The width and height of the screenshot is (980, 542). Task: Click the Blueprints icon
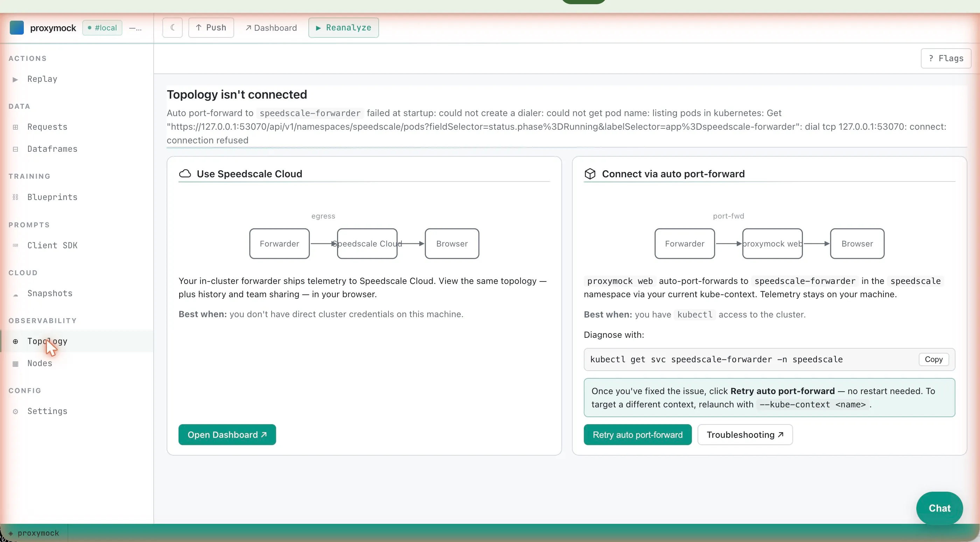coord(15,197)
